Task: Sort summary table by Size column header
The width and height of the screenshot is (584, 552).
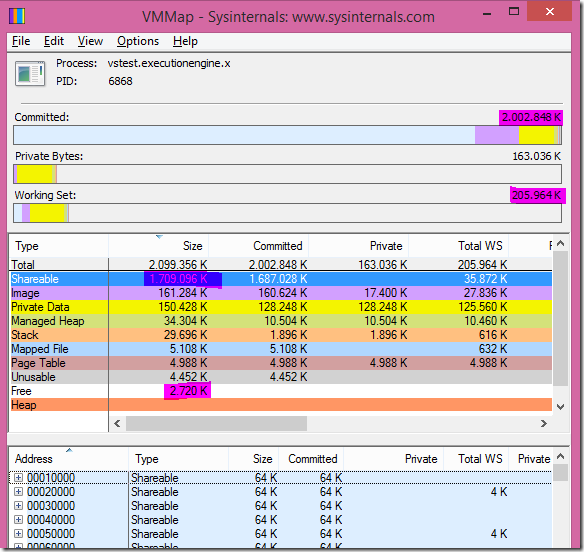Action: [x=159, y=246]
